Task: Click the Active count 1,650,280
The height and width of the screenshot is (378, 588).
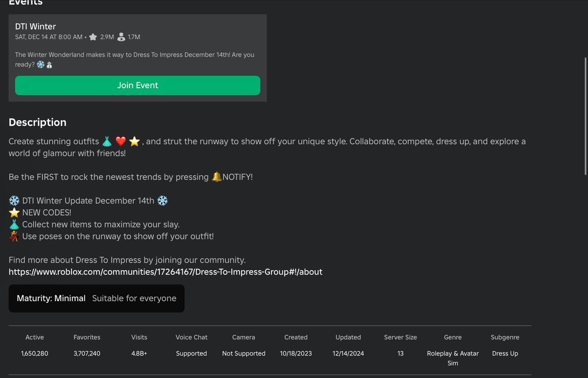Action: (x=35, y=353)
